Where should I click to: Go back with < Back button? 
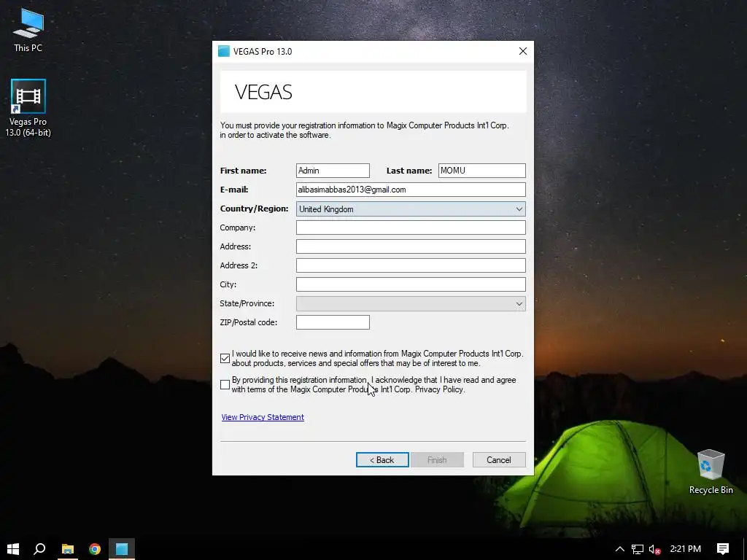click(382, 460)
